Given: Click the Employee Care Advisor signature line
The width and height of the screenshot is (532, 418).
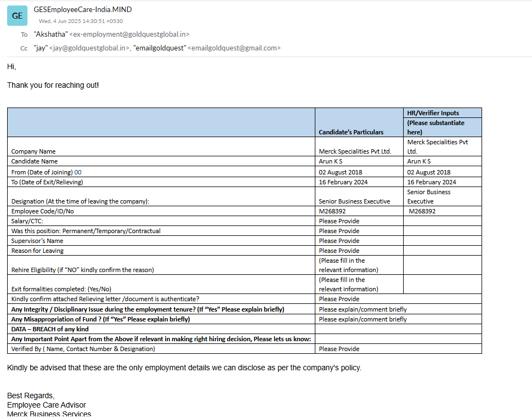Looking at the screenshot, I should pyautogui.click(x=47, y=405).
